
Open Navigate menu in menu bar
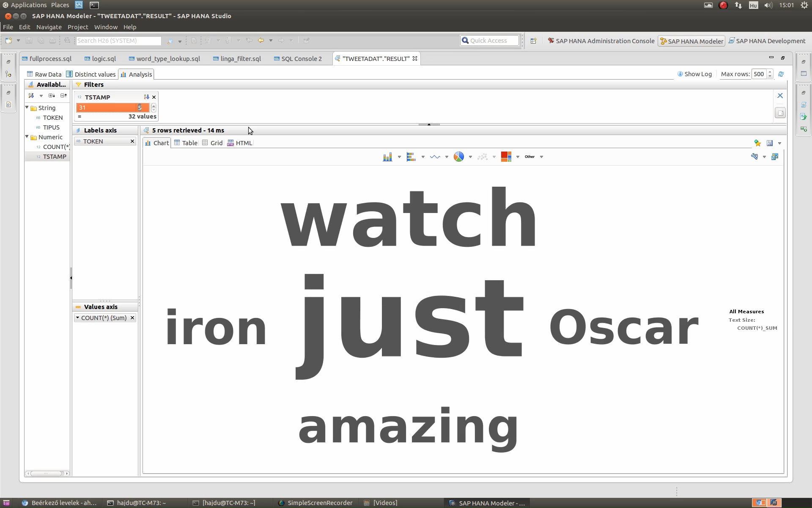tap(49, 26)
